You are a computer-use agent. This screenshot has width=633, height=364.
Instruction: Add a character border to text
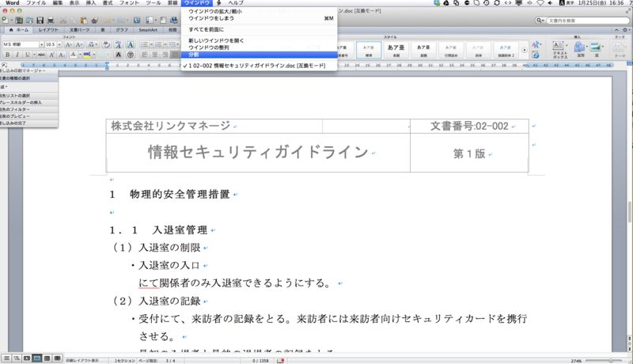tap(130, 44)
